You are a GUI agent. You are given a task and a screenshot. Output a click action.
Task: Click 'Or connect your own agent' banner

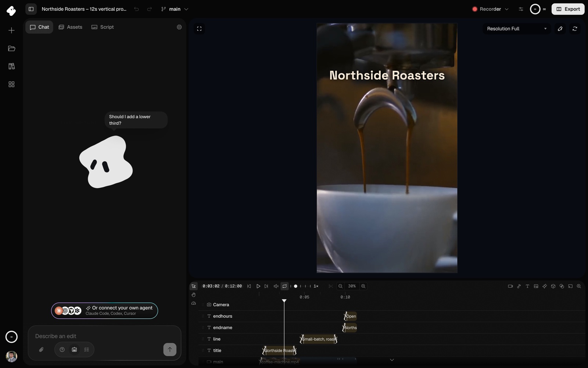(x=104, y=311)
